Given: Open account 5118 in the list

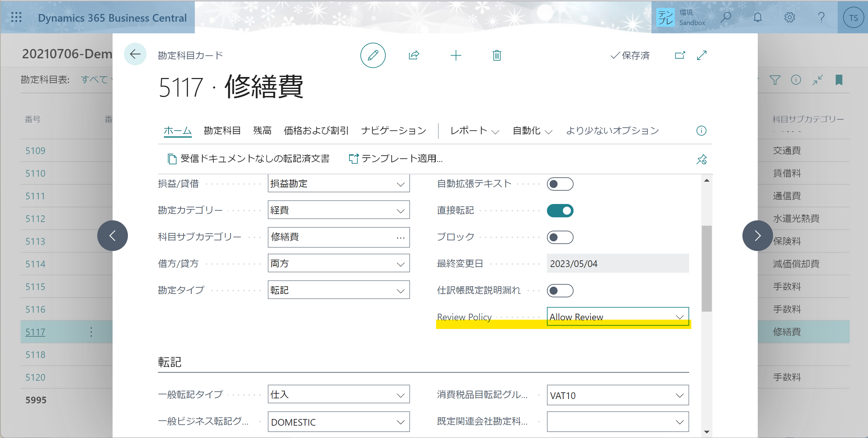Looking at the screenshot, I should (35, 355).
